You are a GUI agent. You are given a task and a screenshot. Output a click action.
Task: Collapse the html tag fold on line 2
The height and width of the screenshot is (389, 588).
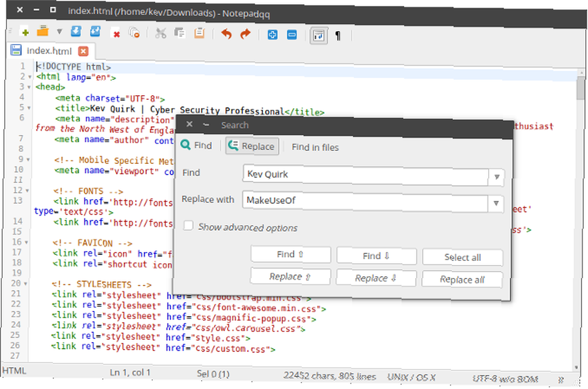(29, 77)
